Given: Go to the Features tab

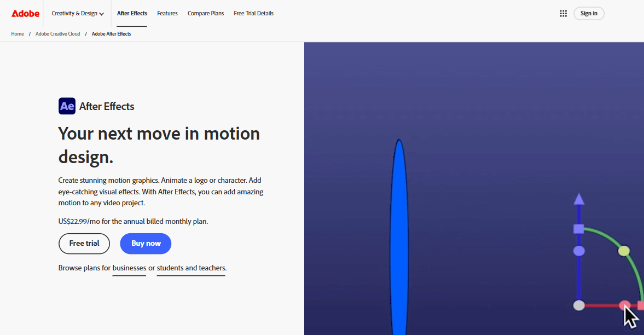Looking at the screenshot, I should click(x=167, y=14).
